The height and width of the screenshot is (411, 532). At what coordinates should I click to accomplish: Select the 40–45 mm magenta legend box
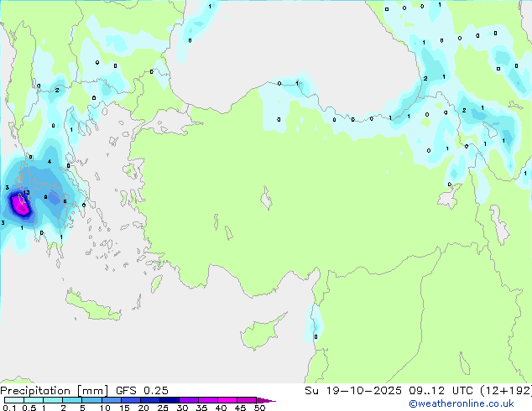click(x=227, y=400)
